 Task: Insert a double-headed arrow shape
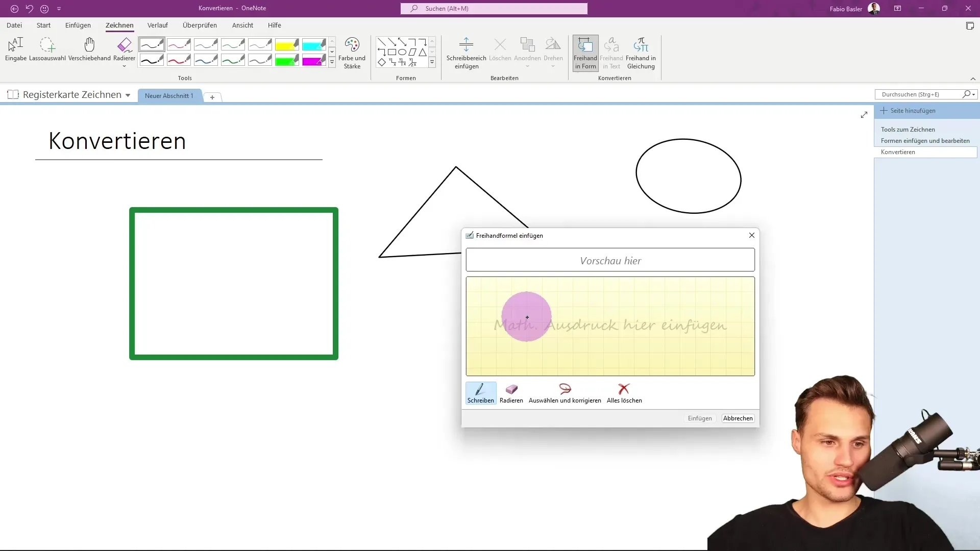tap(402, 42)
